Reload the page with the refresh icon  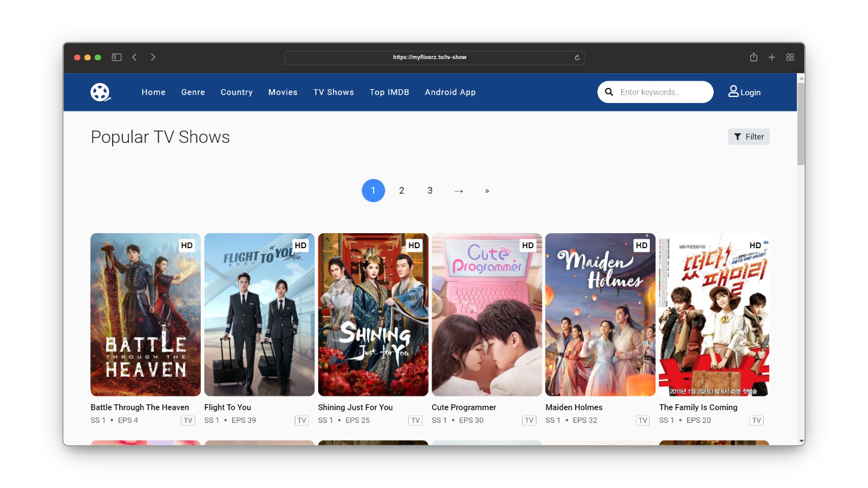(577, 58)
